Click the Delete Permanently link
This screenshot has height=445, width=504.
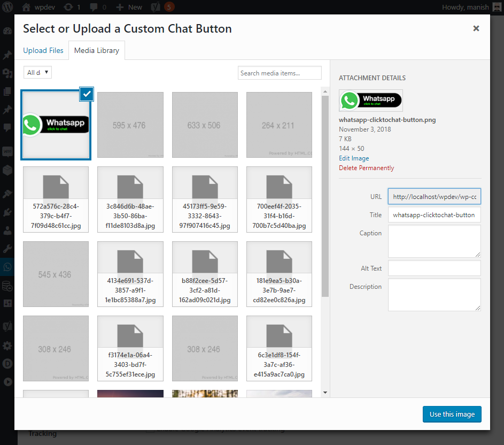tap(366, 168)
